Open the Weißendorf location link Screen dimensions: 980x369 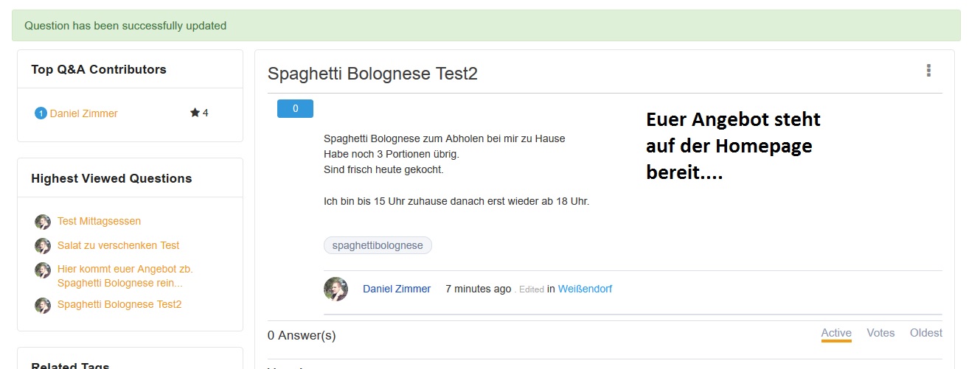585,289
